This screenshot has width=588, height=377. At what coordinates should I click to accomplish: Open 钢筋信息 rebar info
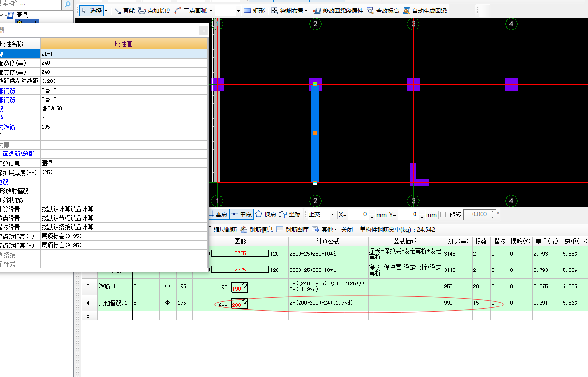[256, 229]
